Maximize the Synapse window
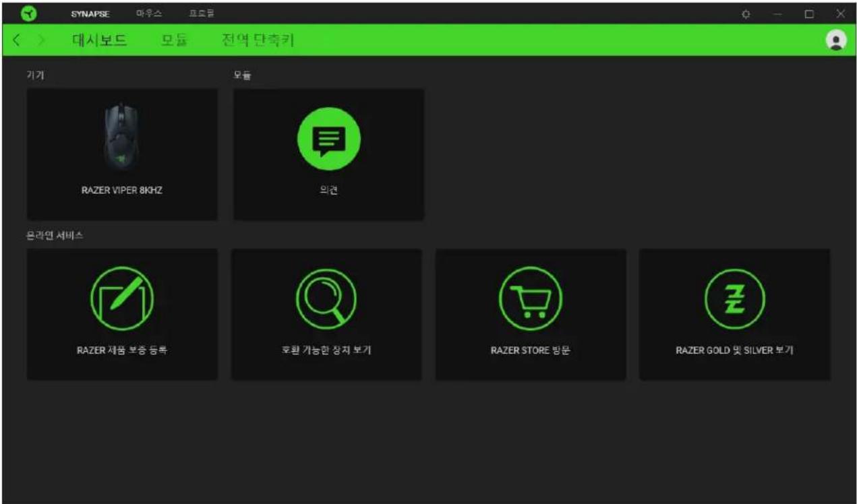 point(809,13)
